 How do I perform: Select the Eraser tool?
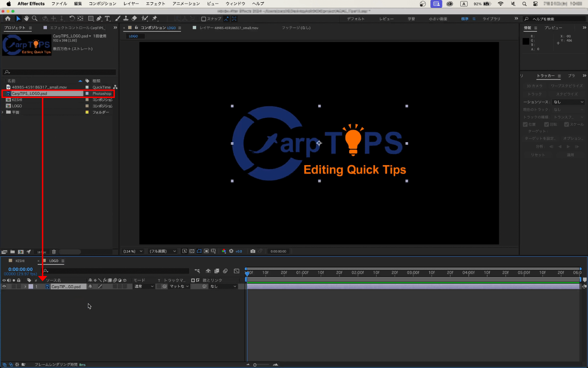point(134,19)
